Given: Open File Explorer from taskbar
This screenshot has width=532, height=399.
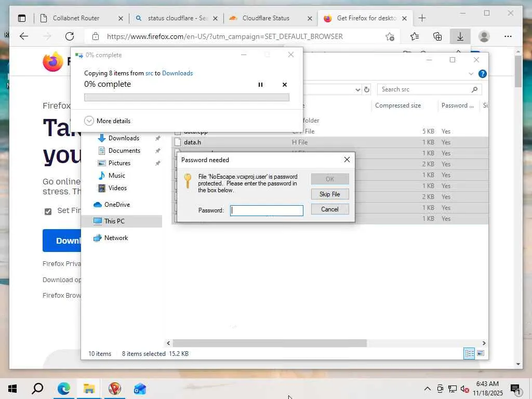Looking at the screenshot, I should click(x=89, y=389).
